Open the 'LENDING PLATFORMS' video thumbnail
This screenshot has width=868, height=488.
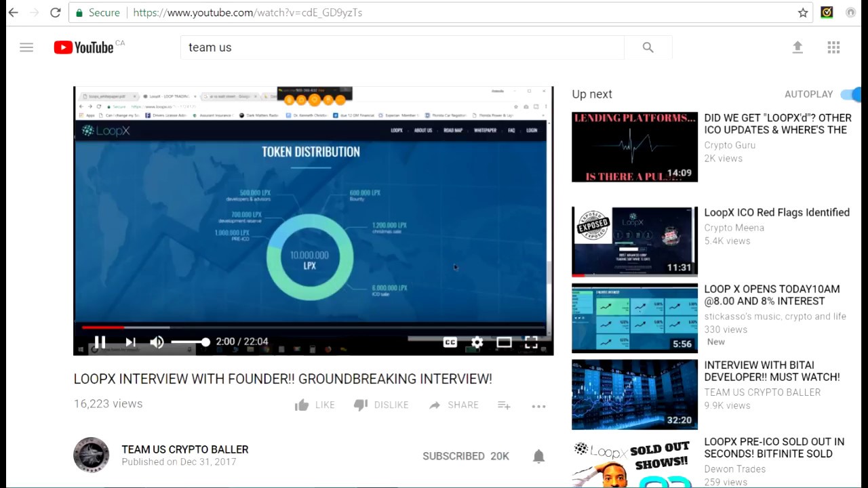point(635,147)
